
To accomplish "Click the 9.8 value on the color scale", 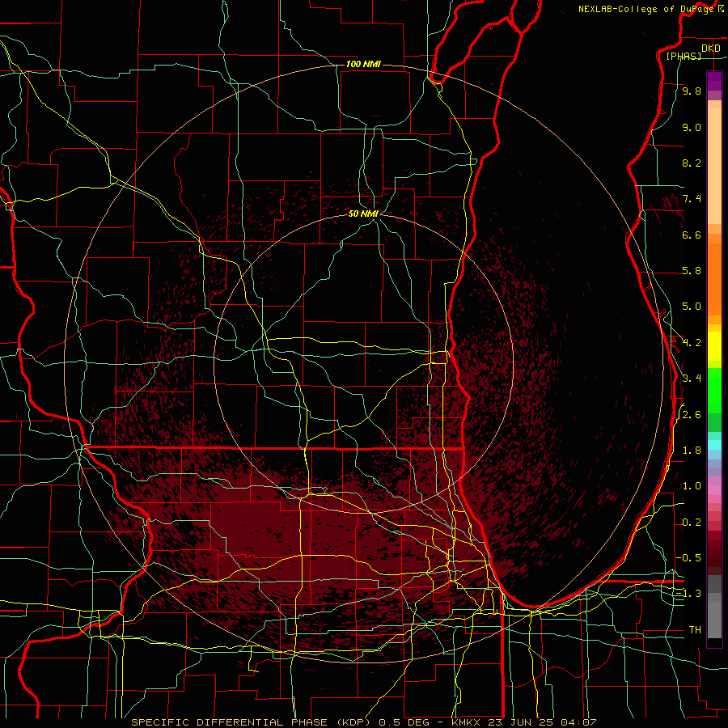I will 692,91.
